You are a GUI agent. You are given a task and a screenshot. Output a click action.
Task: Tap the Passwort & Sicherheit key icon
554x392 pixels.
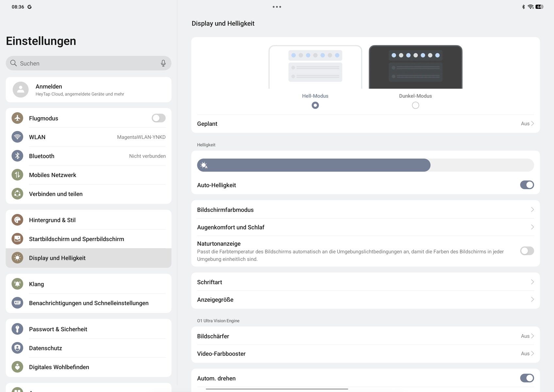[x=17, y=329]
